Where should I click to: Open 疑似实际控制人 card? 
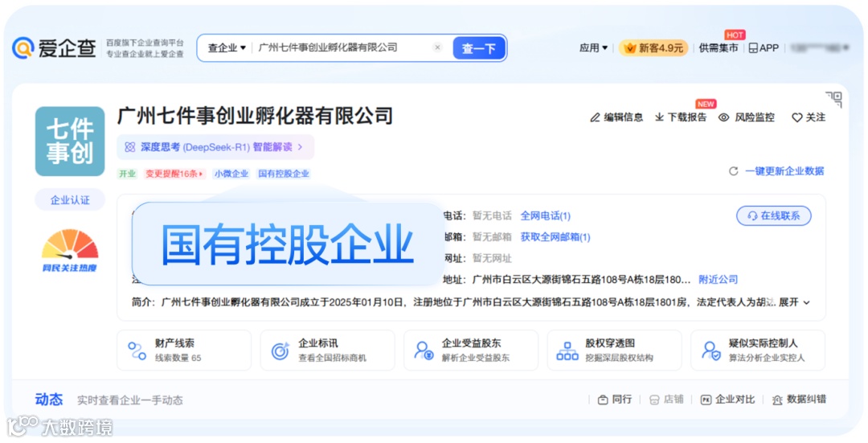pyautogui.click(x=758, y=351)
